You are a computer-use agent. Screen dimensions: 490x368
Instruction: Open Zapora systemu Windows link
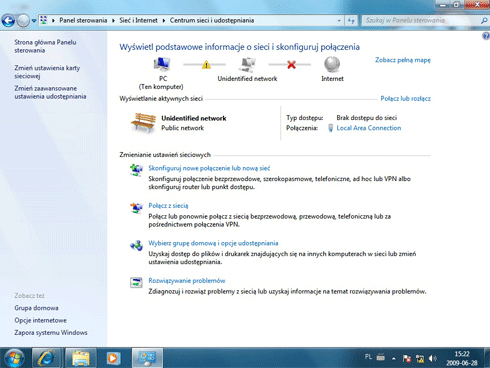pos(51,333)
